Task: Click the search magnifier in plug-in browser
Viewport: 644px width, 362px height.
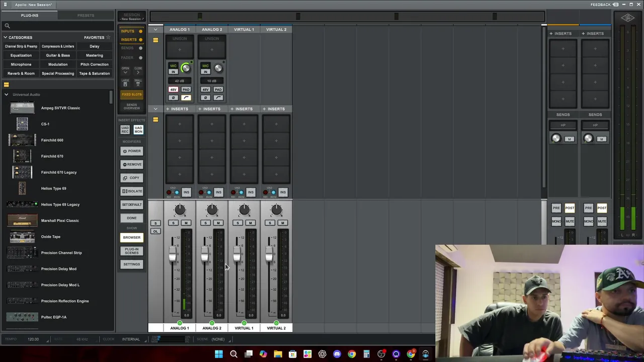Action: coord(7,26)
